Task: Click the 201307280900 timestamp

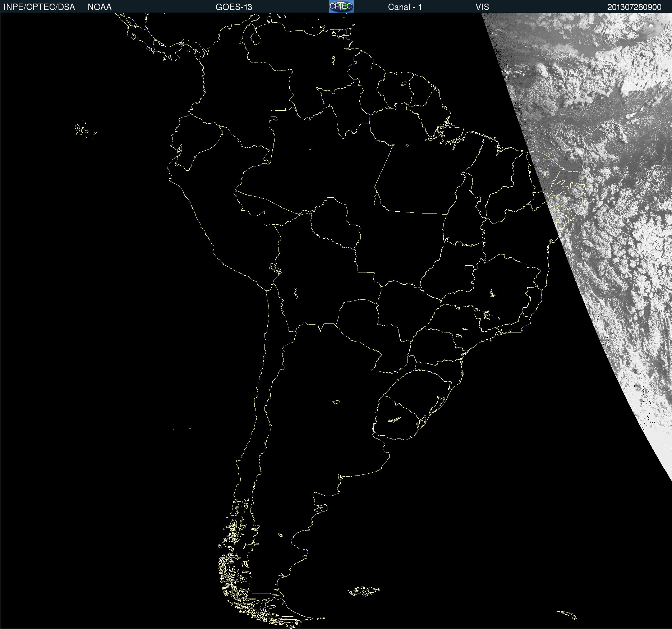Action: [634, 7]
